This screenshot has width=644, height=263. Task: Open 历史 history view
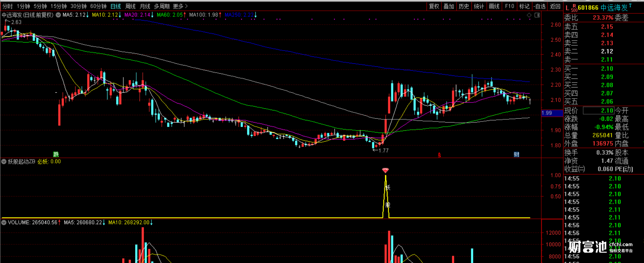coord(464,6)
